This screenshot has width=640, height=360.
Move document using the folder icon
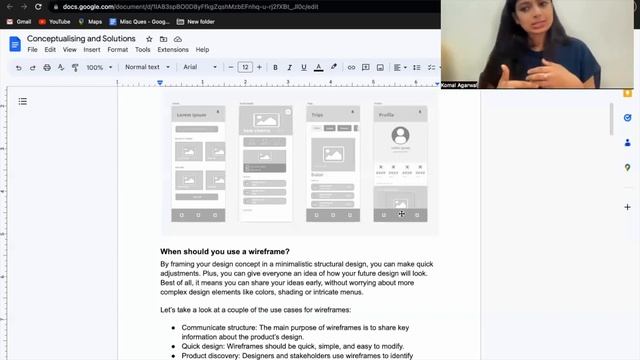coord(163,39)
